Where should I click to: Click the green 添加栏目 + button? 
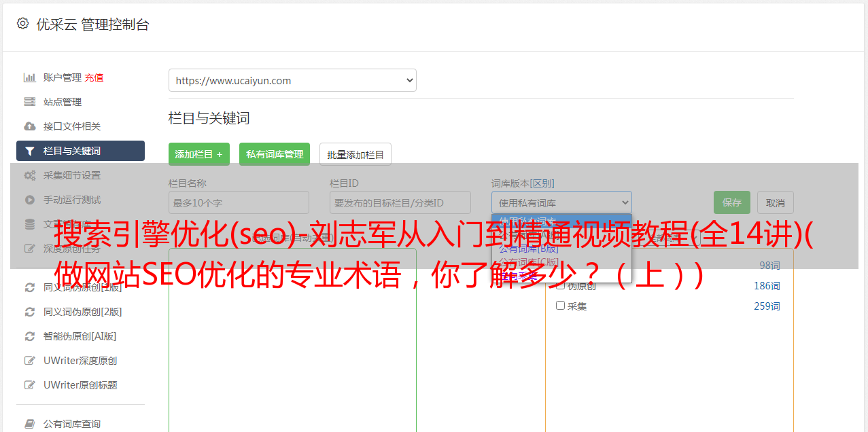199,154
